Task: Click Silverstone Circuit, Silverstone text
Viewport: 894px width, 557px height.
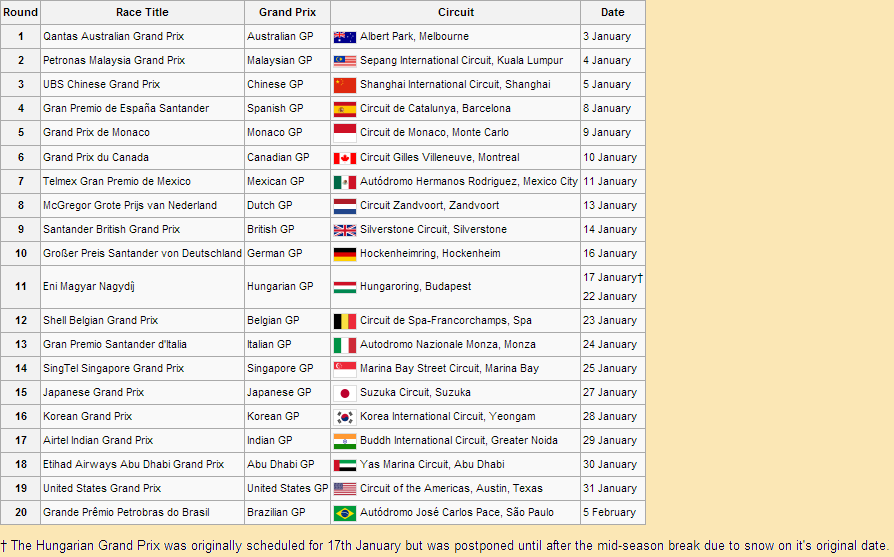Action: [x=433, y=229]
